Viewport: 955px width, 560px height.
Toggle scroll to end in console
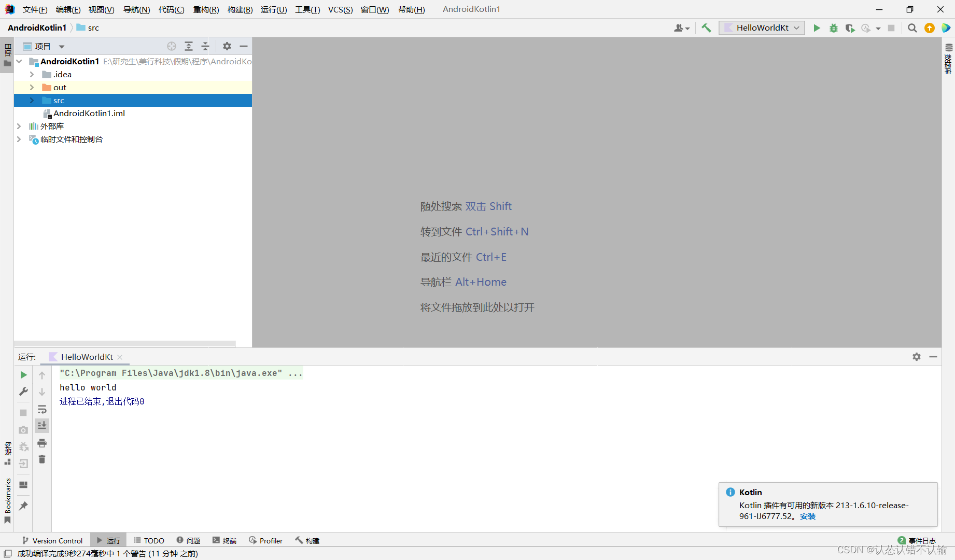[x=42, y=426]
